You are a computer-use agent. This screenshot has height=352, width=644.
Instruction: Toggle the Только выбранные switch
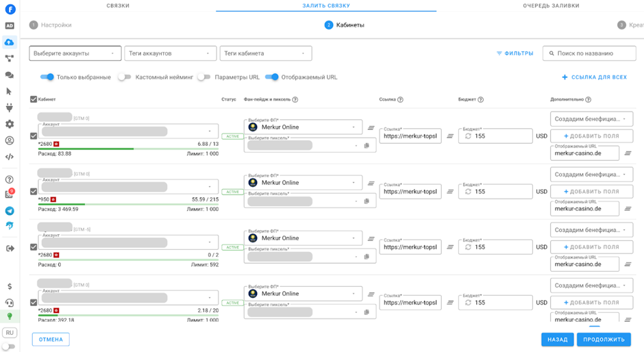tap(47, 77)
